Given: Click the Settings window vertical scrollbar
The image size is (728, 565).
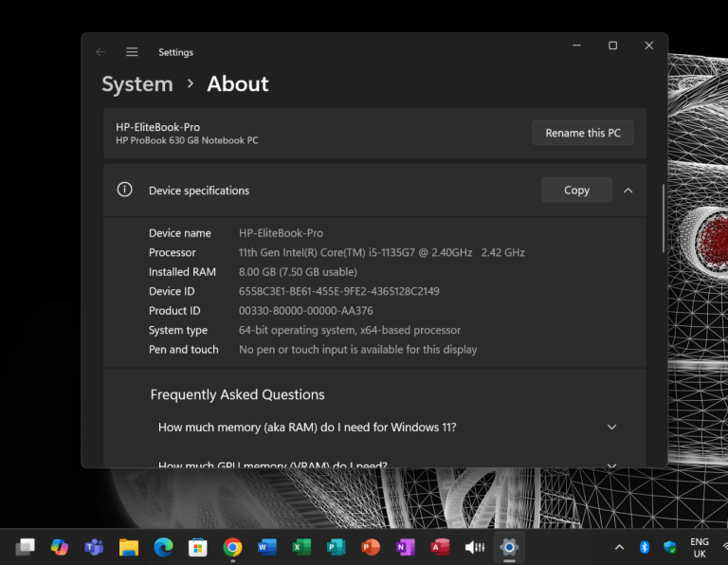Looking at the screenshot, I should (x=663, y=218).
